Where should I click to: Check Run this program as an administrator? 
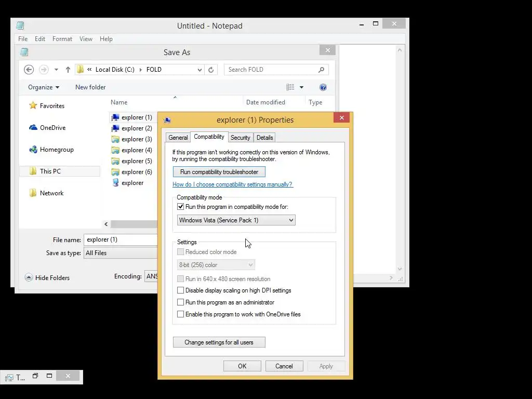tap(180, 302)
